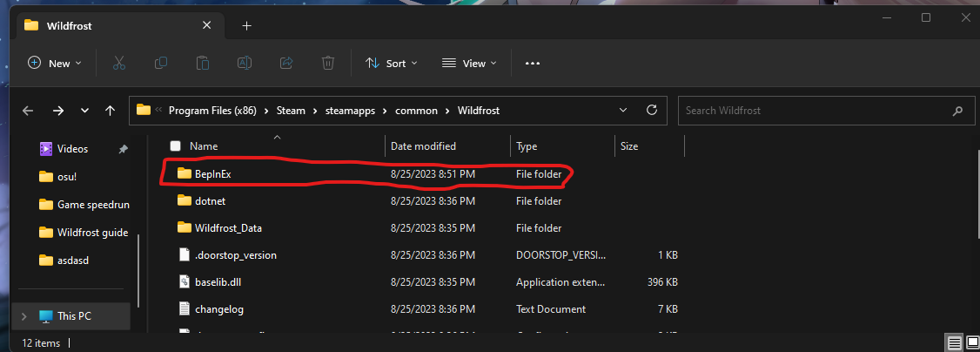The height and width of the screenshot is (352, 980).
Task: Sort by Date modified column header
Action: pyautogui.click(x=423, y=146)
